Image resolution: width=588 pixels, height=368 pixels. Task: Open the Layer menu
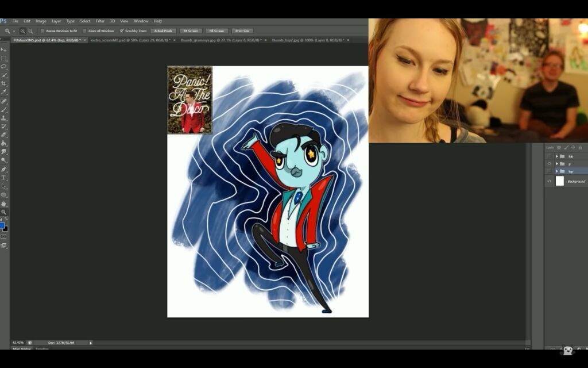(x=56, y=21)
